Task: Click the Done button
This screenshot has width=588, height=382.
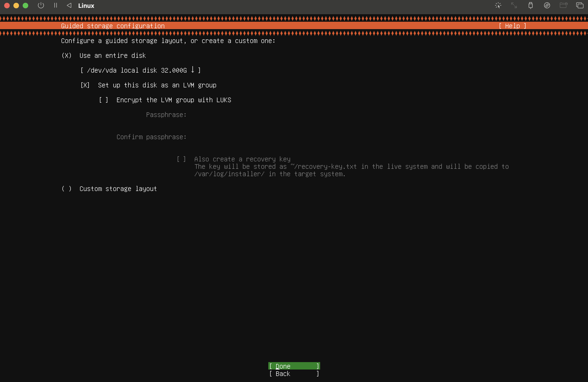Action: 294,366
